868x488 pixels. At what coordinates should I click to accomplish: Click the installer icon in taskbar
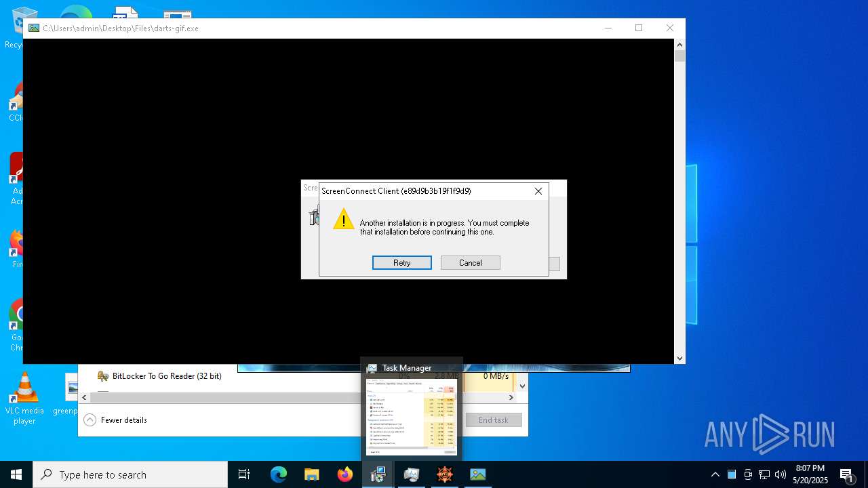pos(378,474)
